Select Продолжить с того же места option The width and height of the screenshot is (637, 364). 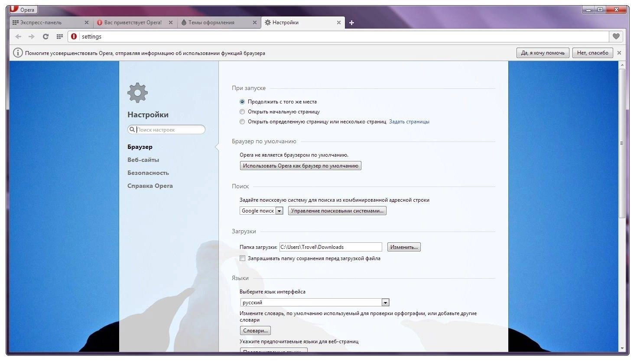pos(242,102)
